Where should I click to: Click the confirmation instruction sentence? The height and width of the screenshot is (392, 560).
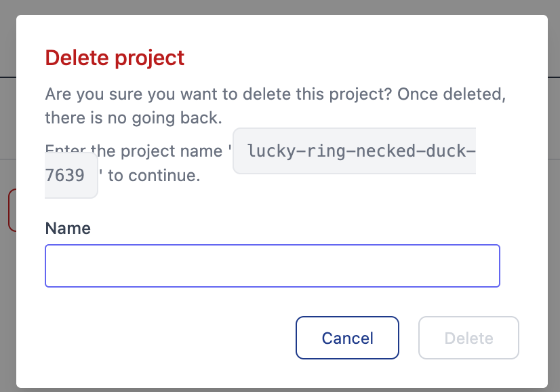pyautogui.click(x=136, y=151)
